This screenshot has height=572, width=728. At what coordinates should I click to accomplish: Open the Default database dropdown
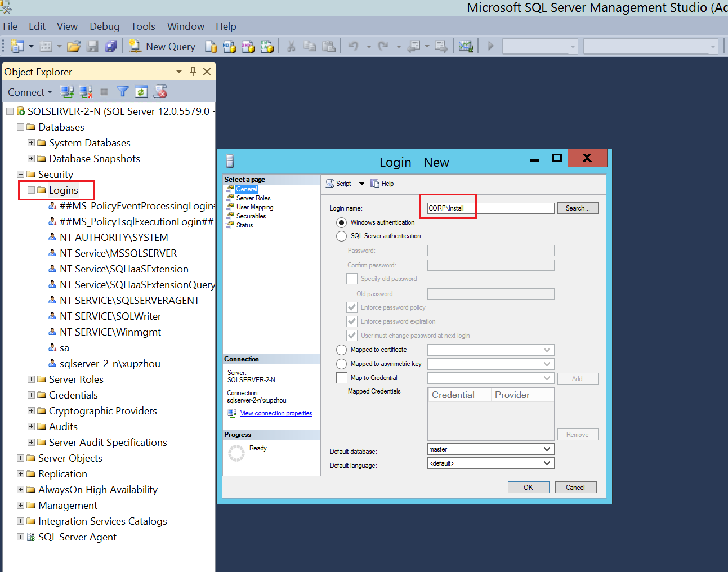(547, 449)
